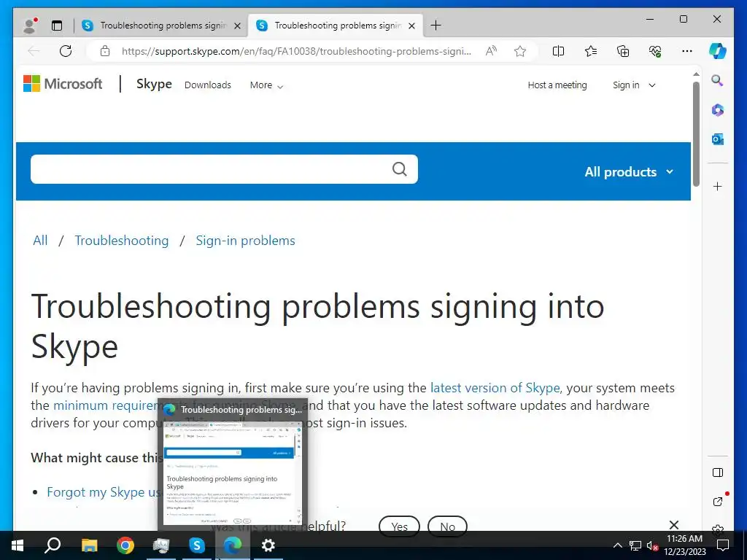Add this page to favorites star
Image resolution: width=747 pixels, height=560 pixels.
point(520,51)
